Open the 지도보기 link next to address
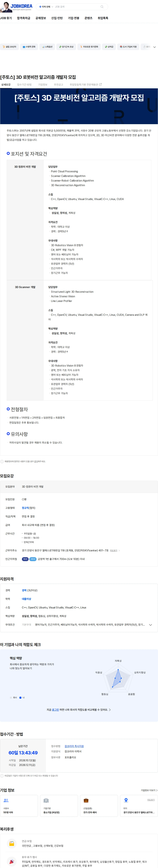Screen dimensions: 158x868 (115, 551)
